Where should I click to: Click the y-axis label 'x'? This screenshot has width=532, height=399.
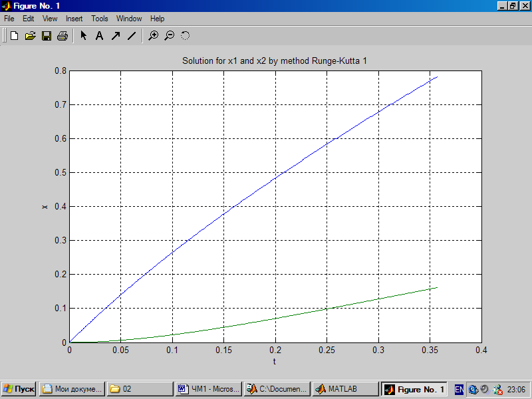click(45, 207)
